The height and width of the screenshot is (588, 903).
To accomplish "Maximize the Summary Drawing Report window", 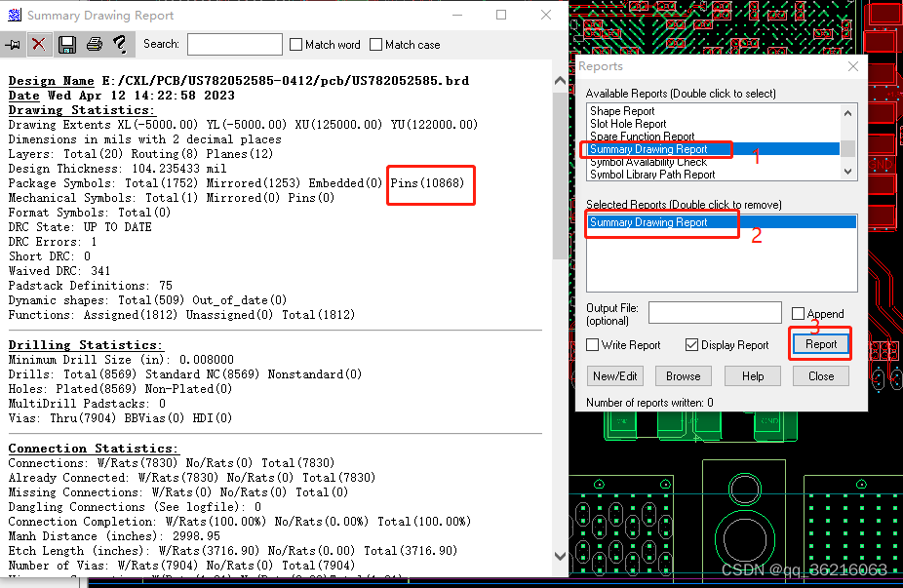I will [501, 16].
